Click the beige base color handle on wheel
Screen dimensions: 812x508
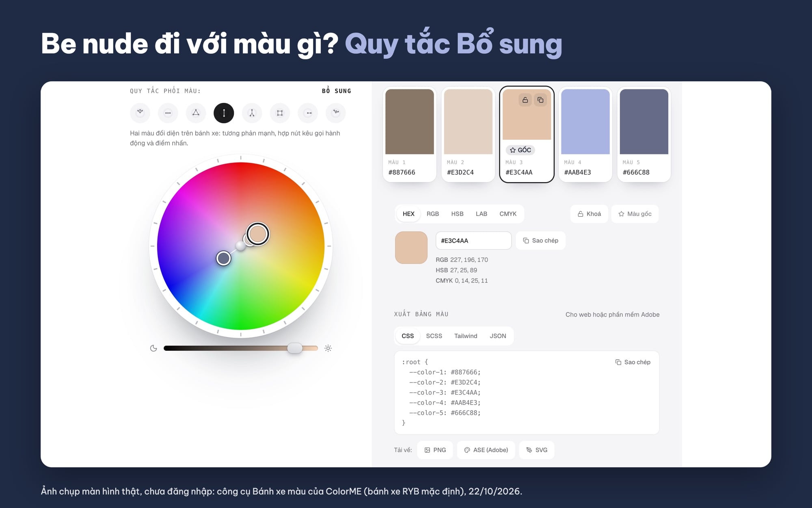point(258,234)
